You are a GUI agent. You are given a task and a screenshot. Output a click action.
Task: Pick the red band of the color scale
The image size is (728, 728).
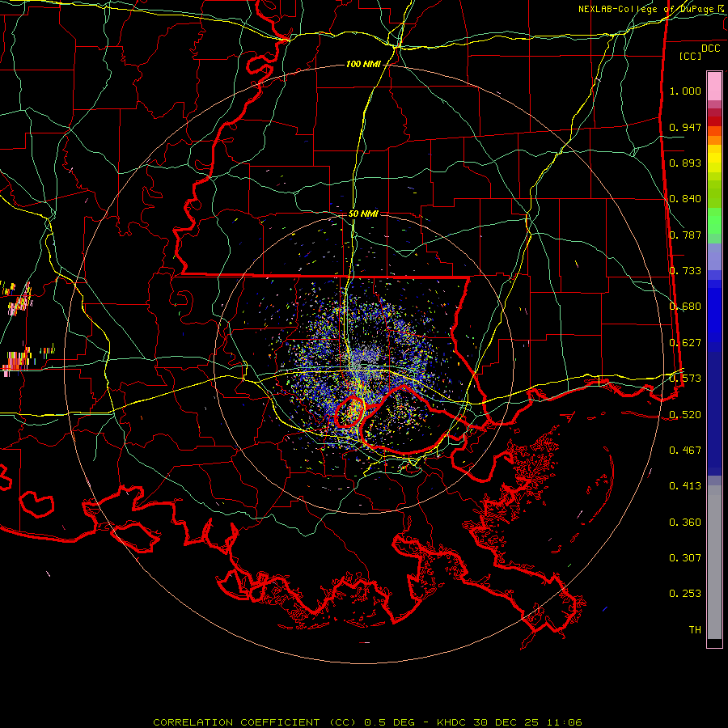714,121
